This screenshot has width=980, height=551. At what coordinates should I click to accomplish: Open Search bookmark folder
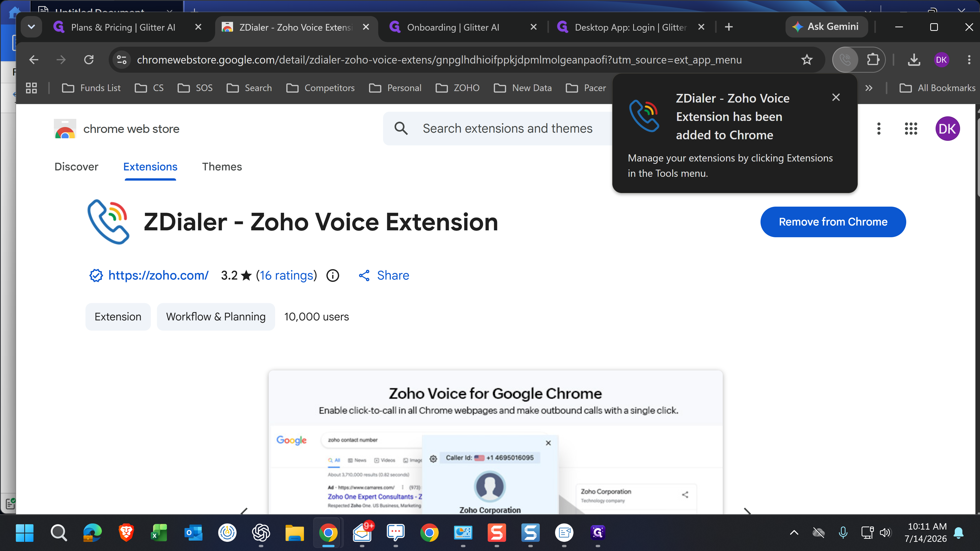249,88
